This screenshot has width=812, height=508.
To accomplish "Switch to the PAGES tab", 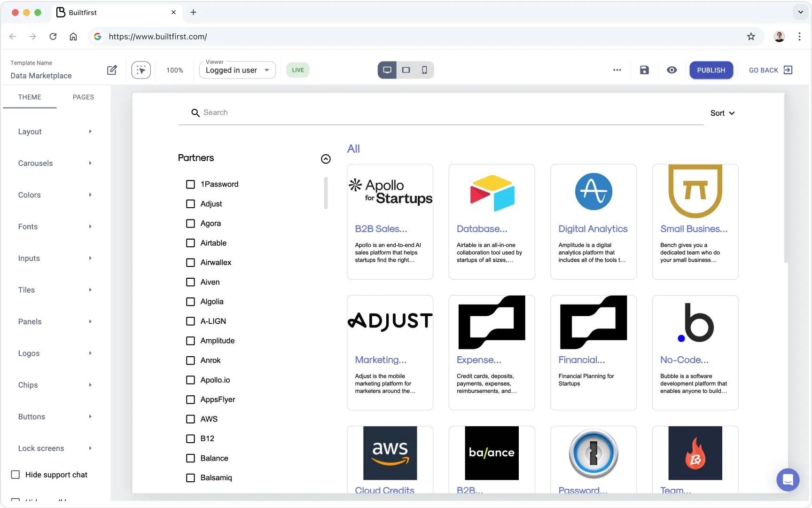I will coord(84,97).
